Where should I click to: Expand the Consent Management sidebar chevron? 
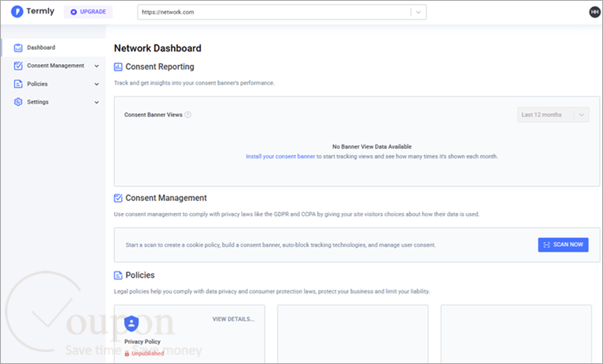point(97,66)
